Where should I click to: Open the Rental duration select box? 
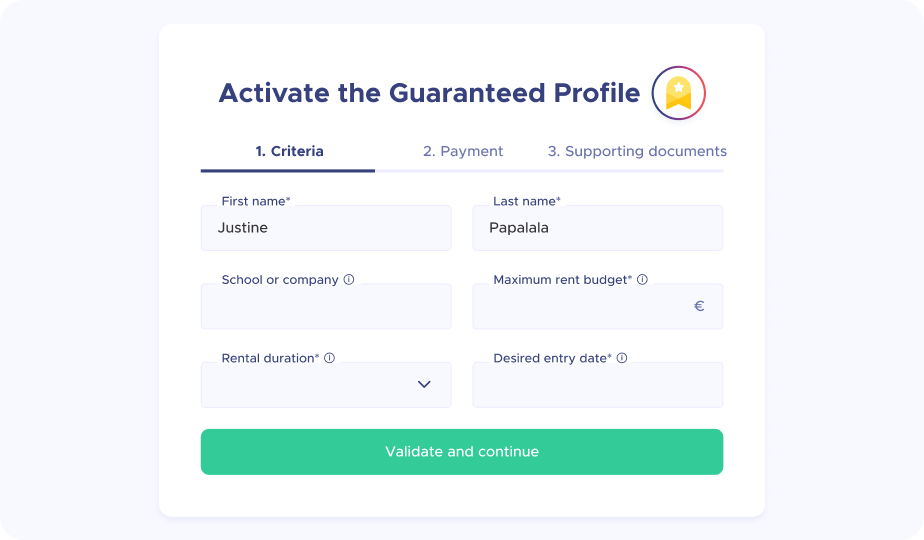tap(310, 385)
